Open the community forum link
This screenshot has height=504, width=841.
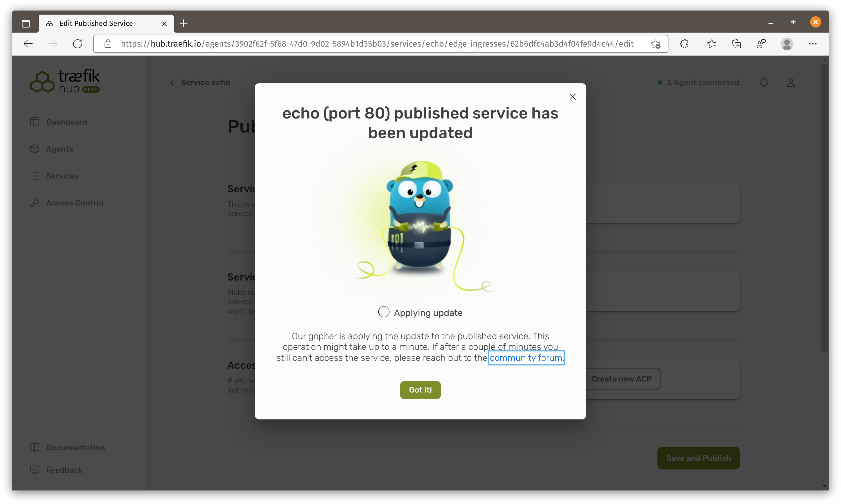[526, 358]
